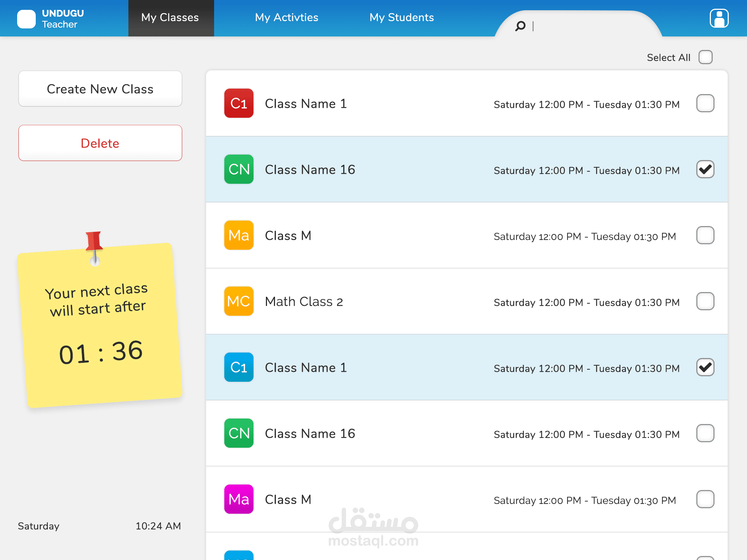The width and height of the screenshot is (747, 560).
Task: Click the first green CN class icon
Action: [x=239, y=169]
